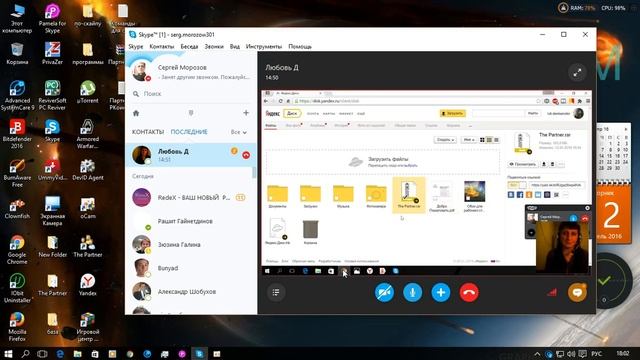Click the РУС language indicator
This screenshot has height=360, width=640.
(x=597, y=354)
